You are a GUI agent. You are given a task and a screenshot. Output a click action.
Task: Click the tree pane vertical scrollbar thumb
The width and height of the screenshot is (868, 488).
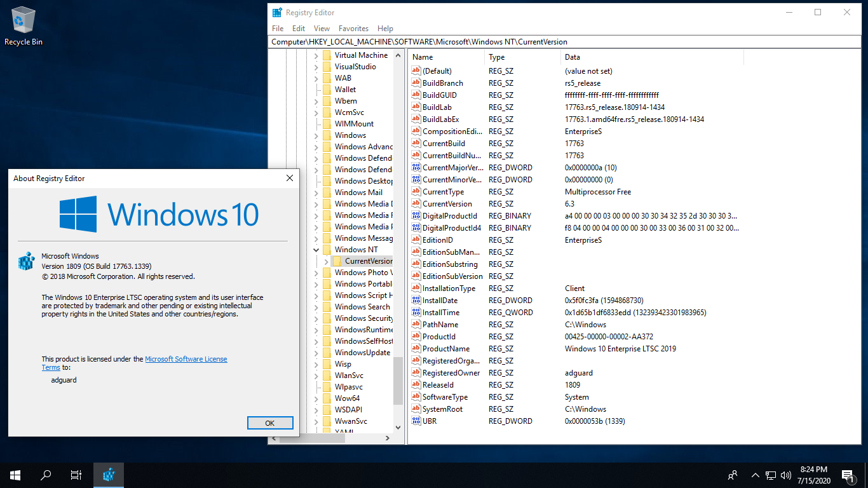pos(399,380)
